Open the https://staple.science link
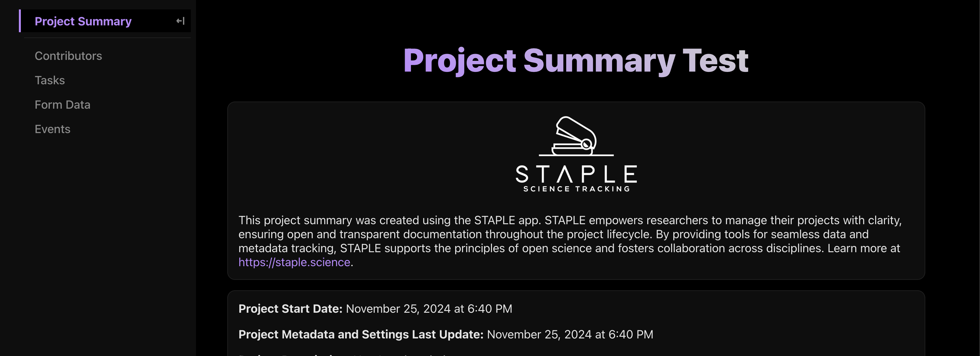Viewport: 980px width, 356px height. (x=294, y=262)
